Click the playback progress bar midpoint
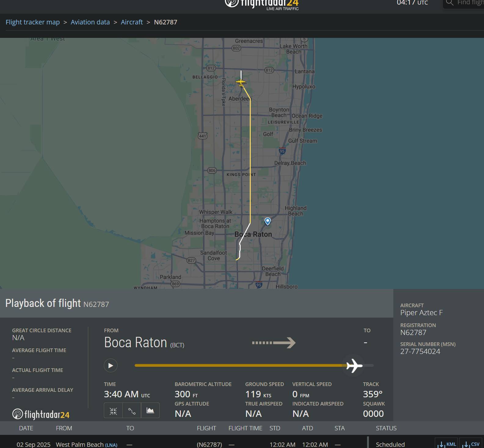484x448 pixels. coord(254,365)
